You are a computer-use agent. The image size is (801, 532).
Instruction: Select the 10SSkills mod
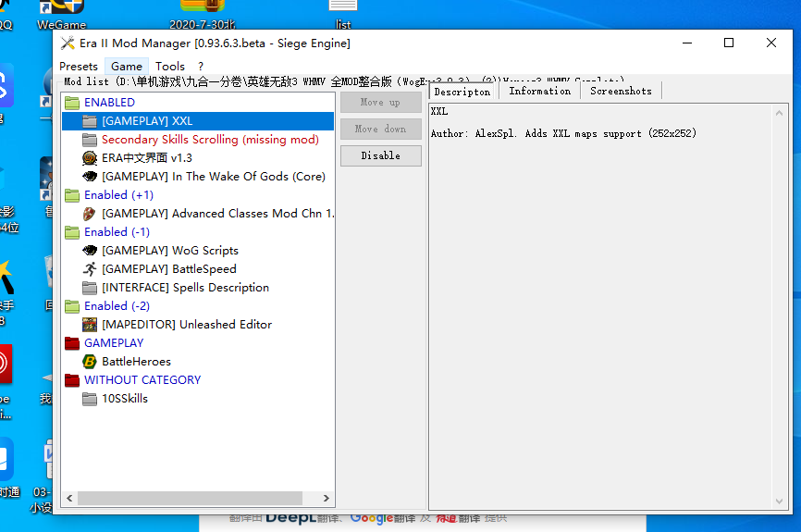[x=125, y=399]
